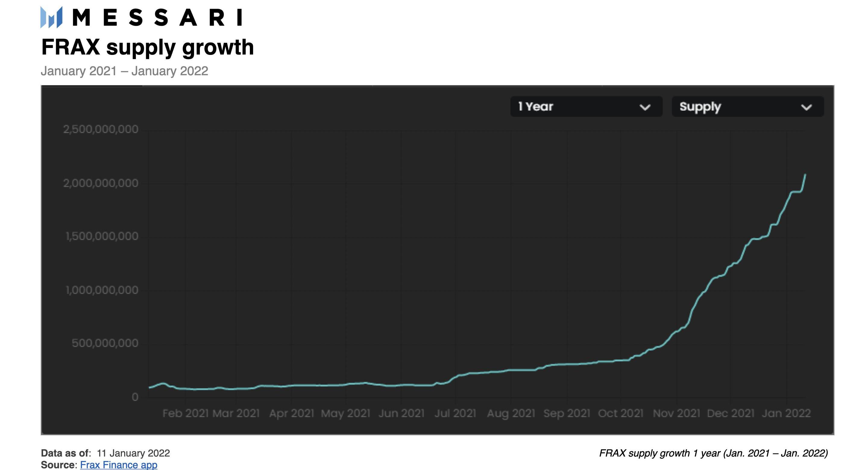
Task: Click the 1,000,000,000 y-axis label
Action: (x=102, y=290)
